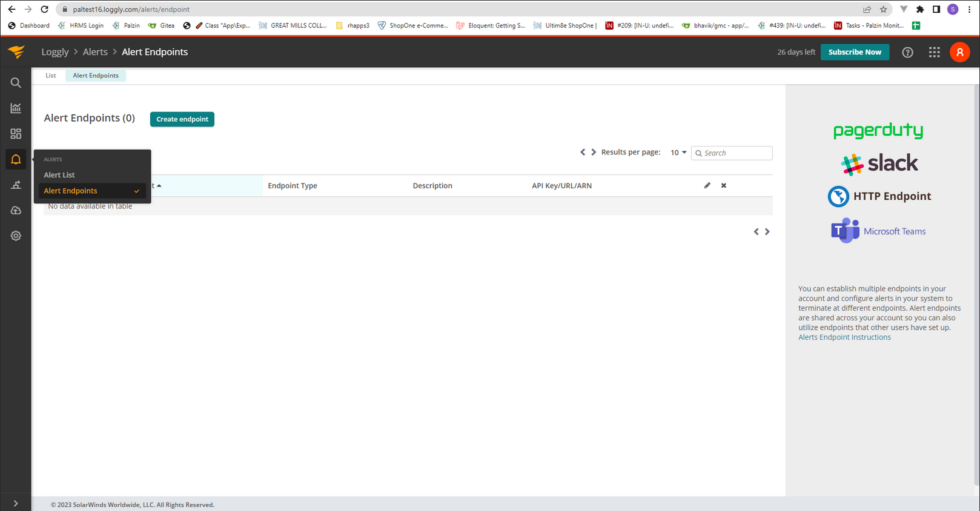
Task: Switch to the List tab
Action: coord(51,76)
